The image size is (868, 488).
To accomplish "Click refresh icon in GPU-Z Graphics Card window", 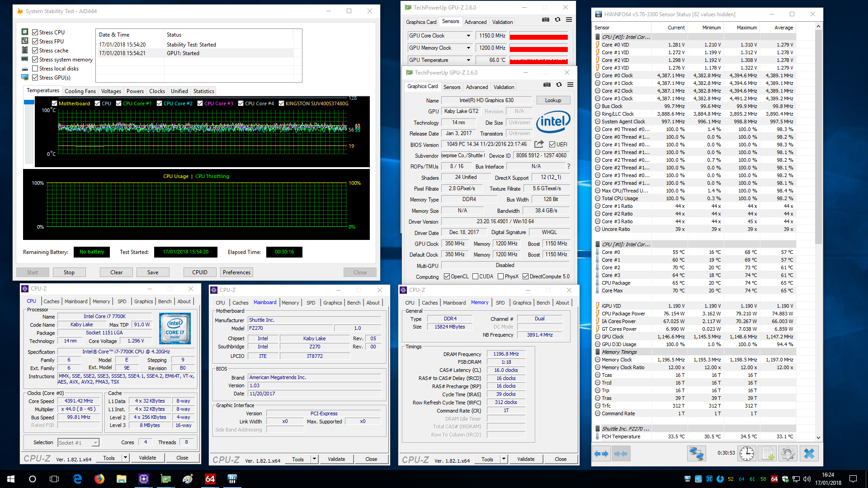I will [559, 84].
